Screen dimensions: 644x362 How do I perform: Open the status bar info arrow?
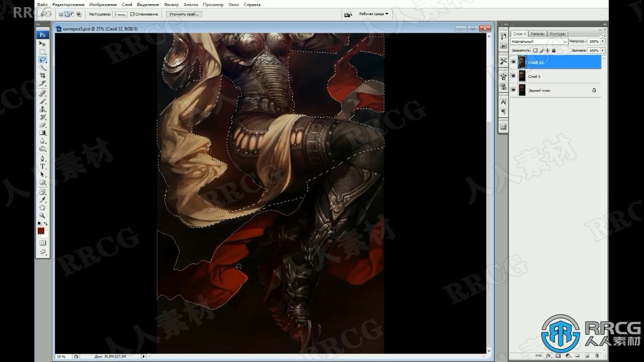(x=144, y=356)
